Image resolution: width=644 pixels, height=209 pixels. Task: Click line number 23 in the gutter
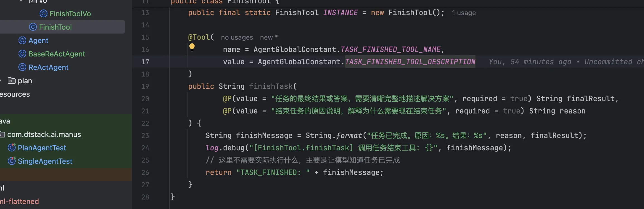tap(145, 136)
